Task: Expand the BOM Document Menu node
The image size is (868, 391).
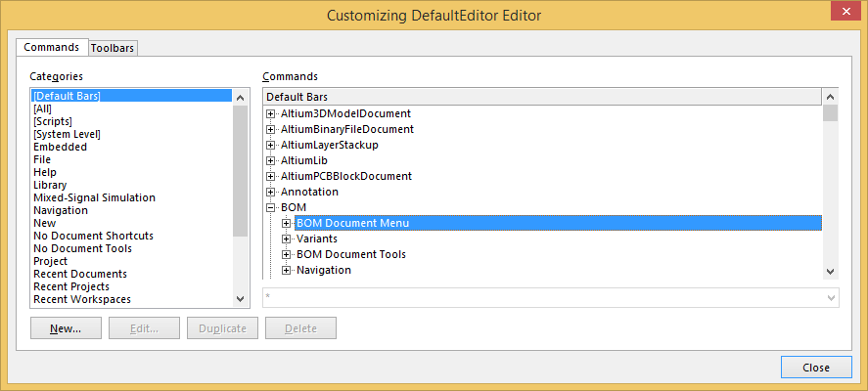Action: pos(287,223)
